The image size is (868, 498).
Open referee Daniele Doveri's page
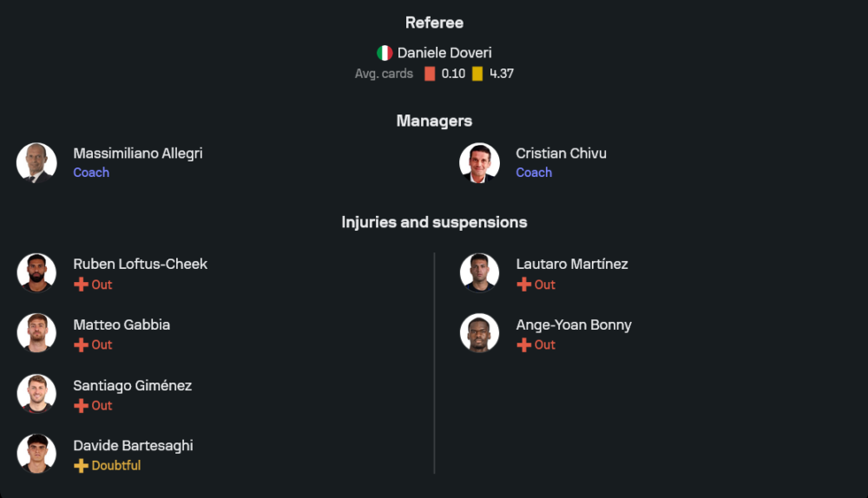click(x=444, y=53)
